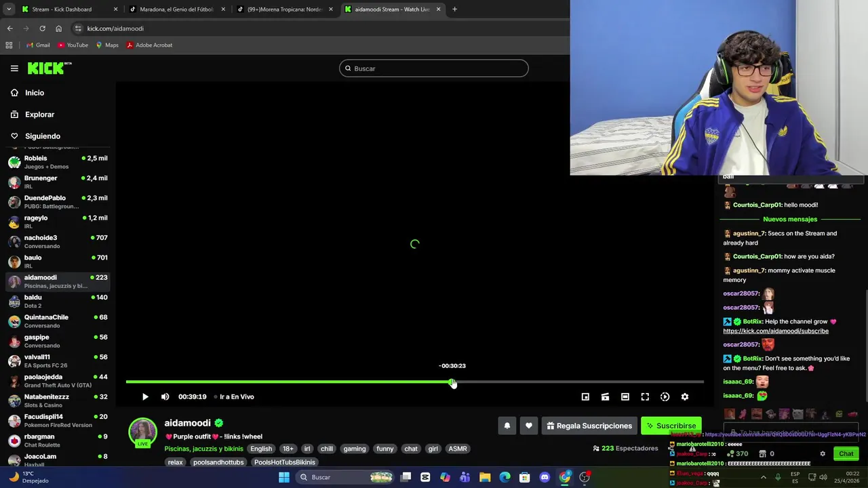The image size is (868, 488).
Task: Open Robleis channel in sidebar
Action: point(58,162)
